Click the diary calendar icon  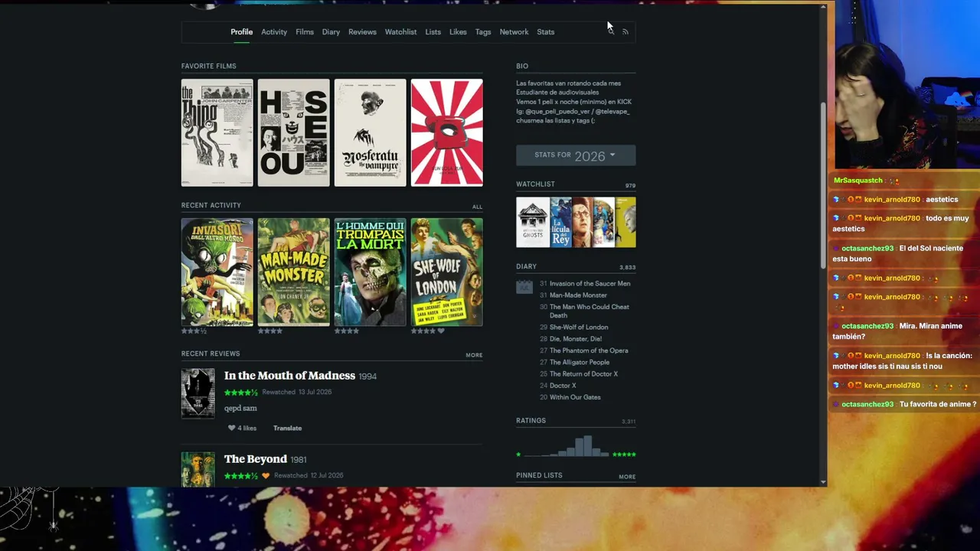(x=524, y=287)
